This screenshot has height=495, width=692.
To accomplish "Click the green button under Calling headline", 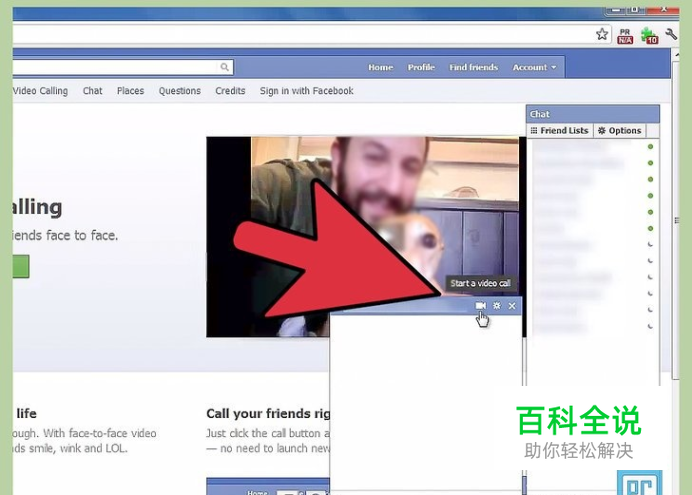I will point(21,266).
